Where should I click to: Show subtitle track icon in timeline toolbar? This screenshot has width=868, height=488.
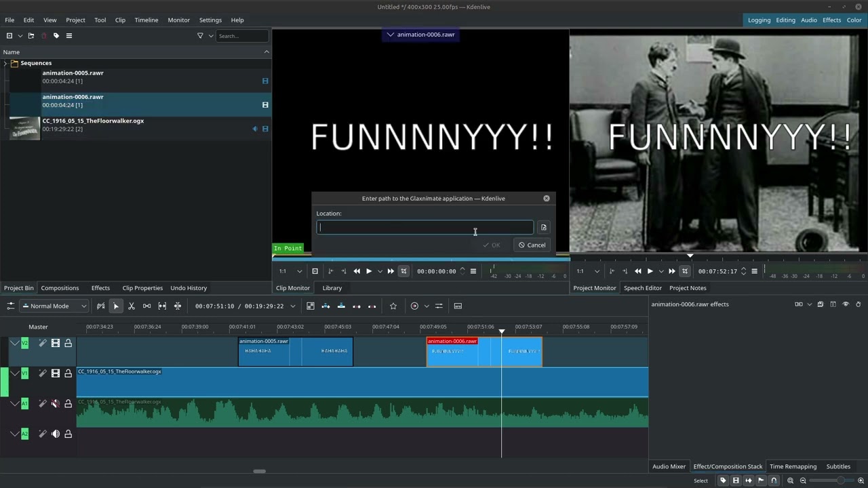click(458, 306)
